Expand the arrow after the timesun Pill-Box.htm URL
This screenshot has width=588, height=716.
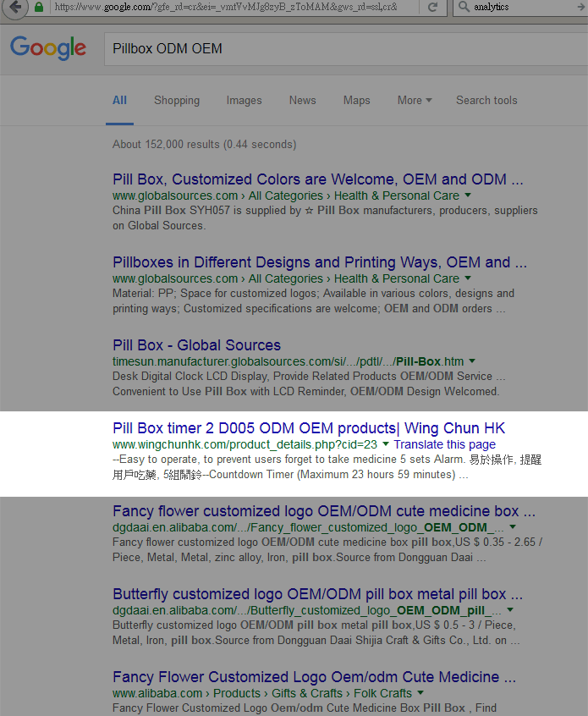point(472,361)
